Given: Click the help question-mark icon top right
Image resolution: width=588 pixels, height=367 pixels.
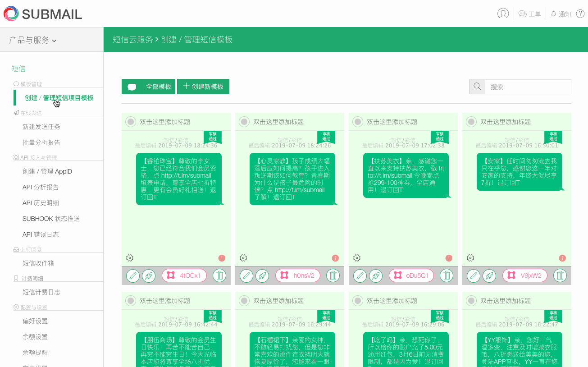Looking at the screenshot, I should tap(580, 13).
